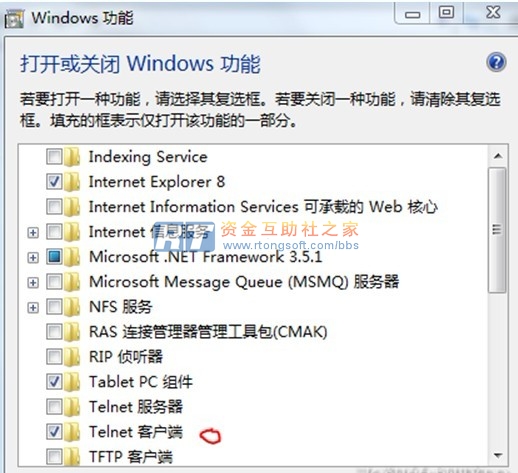
Task: Click the Telnet 服务器 folder icon
Action: pos(72,407)
